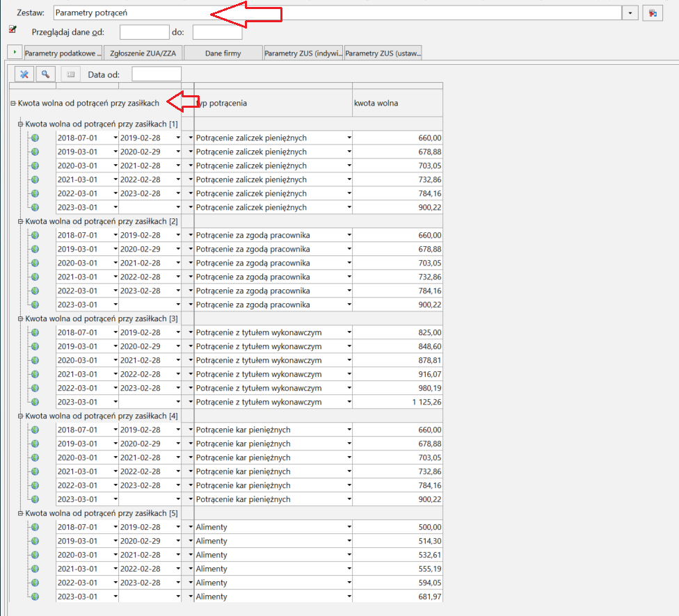Open type dropdown of kar pieniężnych 900,22 row
This screenshot has width=679, height=616.
(349, 499)
